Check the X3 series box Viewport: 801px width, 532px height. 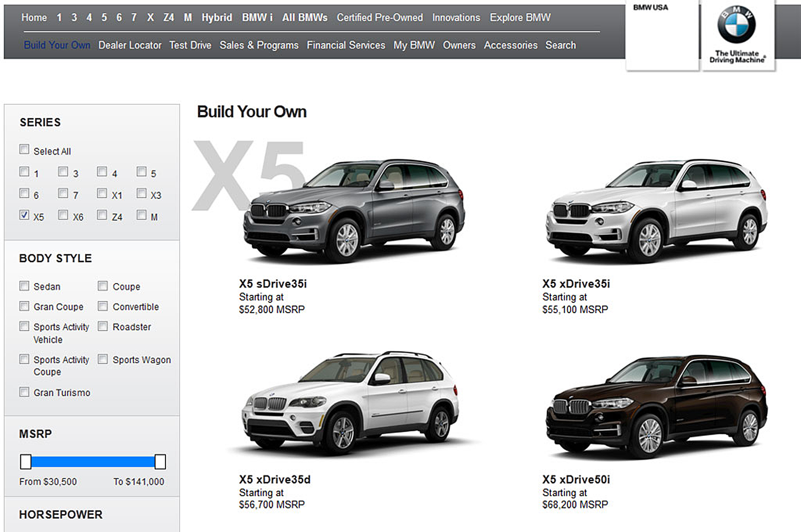pos(142,193)
